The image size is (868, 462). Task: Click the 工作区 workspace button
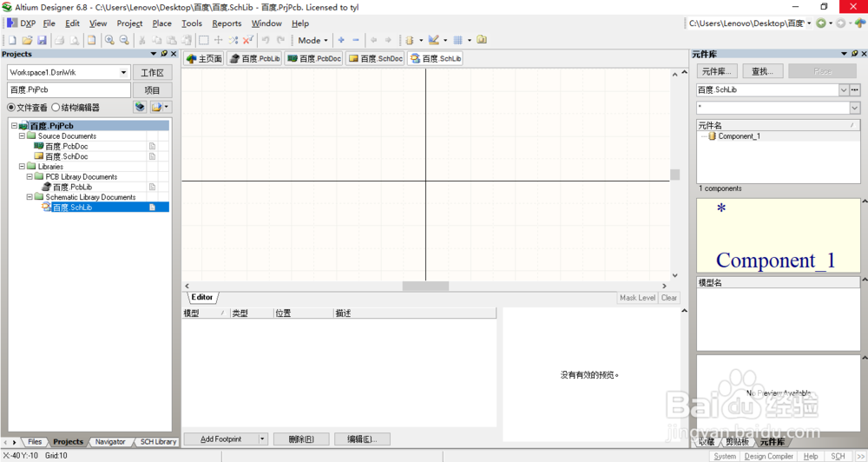(x=152, y=73)
